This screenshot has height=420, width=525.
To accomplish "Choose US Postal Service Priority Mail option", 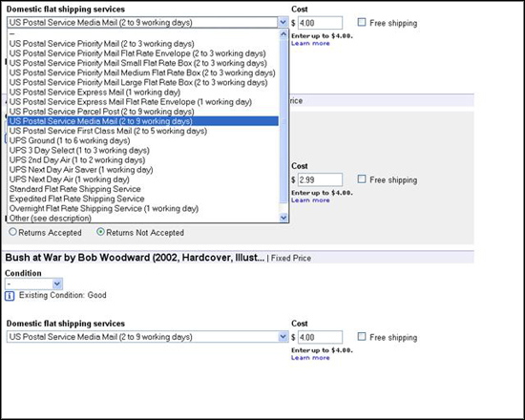I will point(143,44).
